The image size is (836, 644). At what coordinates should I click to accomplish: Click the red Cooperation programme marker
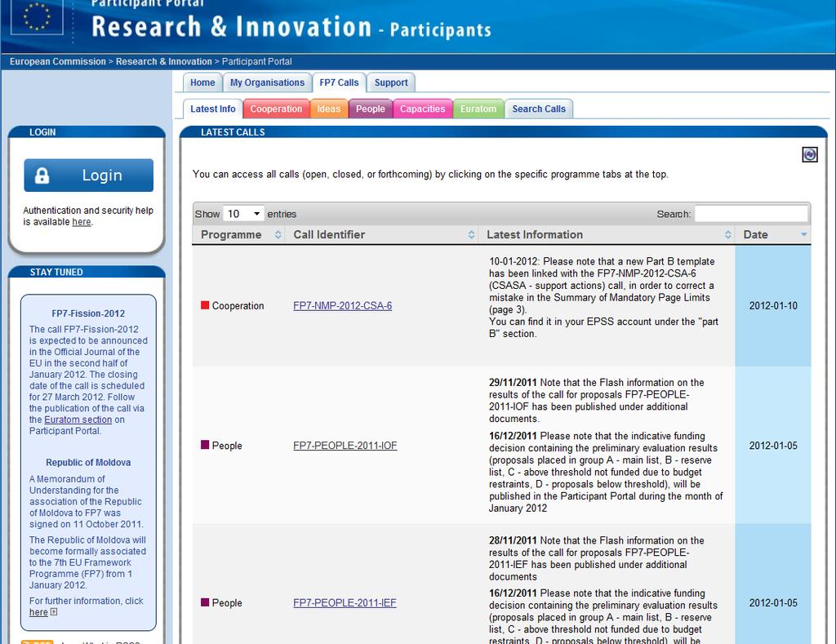coord(205,305)
